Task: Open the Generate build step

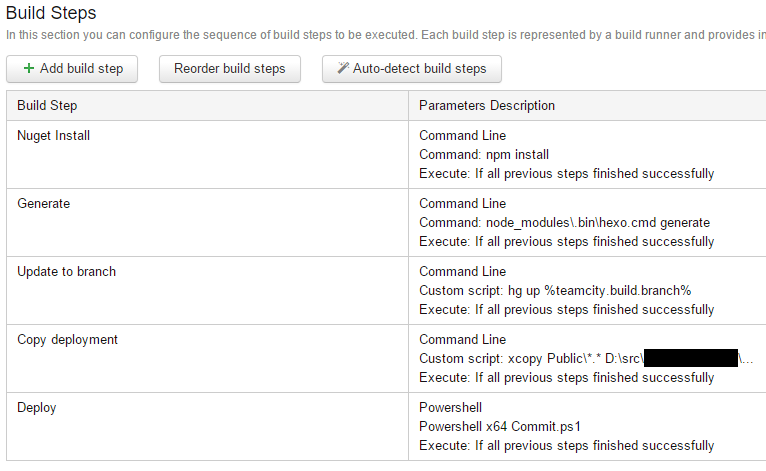Action: [43, 204]
